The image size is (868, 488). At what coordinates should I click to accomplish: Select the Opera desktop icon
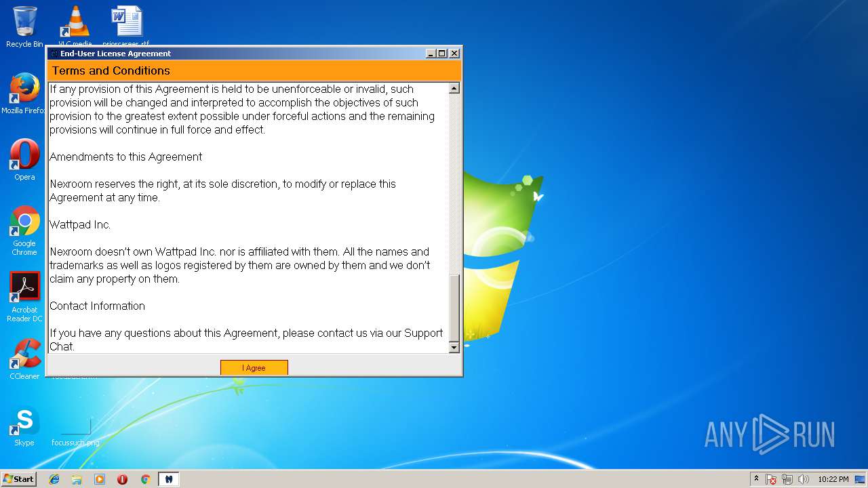tap(24, 160)
